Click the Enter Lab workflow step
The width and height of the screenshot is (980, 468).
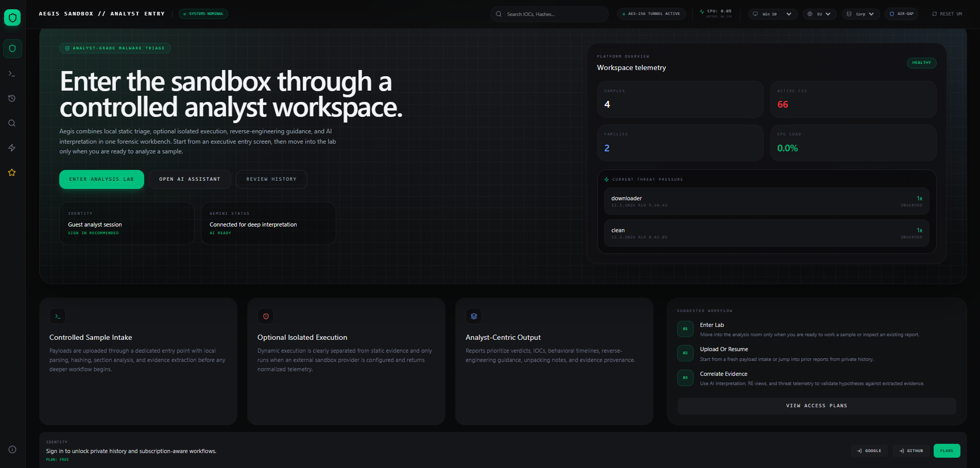(817, 329)
